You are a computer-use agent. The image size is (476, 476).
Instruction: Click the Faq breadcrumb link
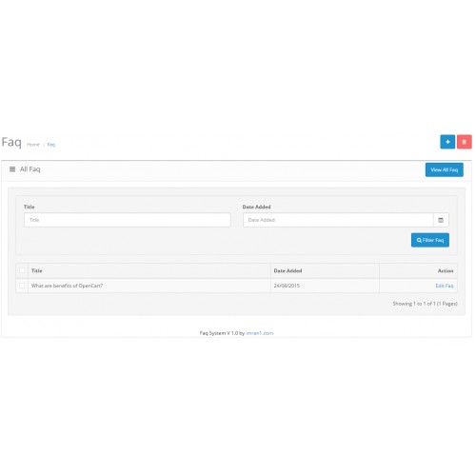click(51, 145)
